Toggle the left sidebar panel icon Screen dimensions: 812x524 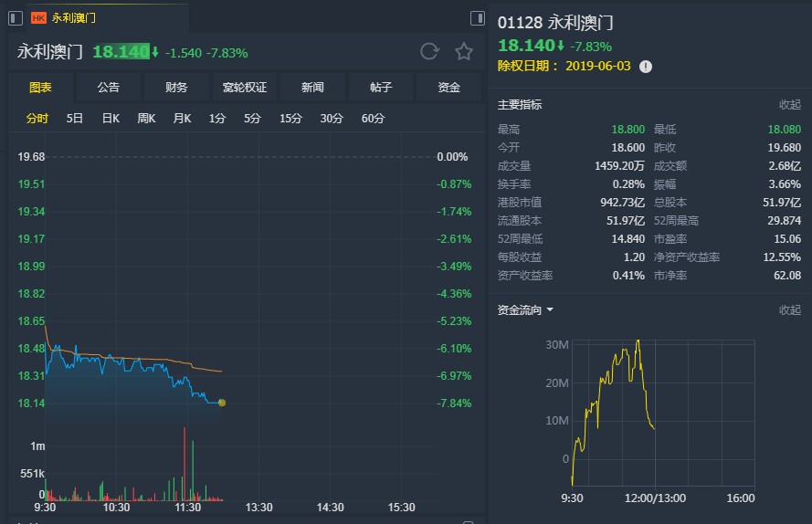(16, 17)
